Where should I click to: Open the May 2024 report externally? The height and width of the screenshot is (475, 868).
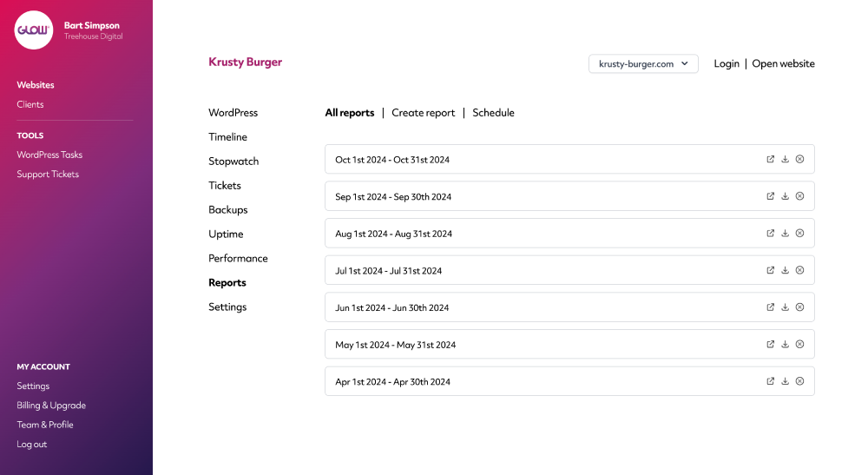pyautogui.click(x=770, y=345)
